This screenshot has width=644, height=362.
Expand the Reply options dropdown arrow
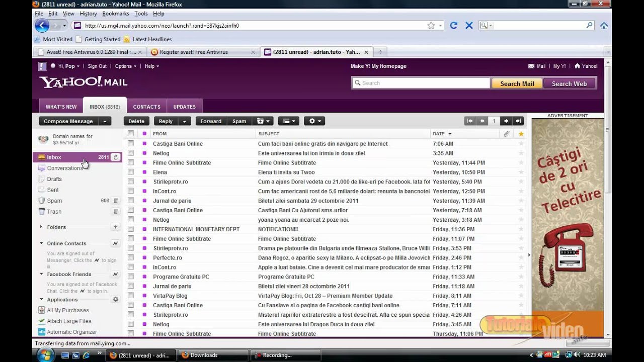(x=184, y=121)
